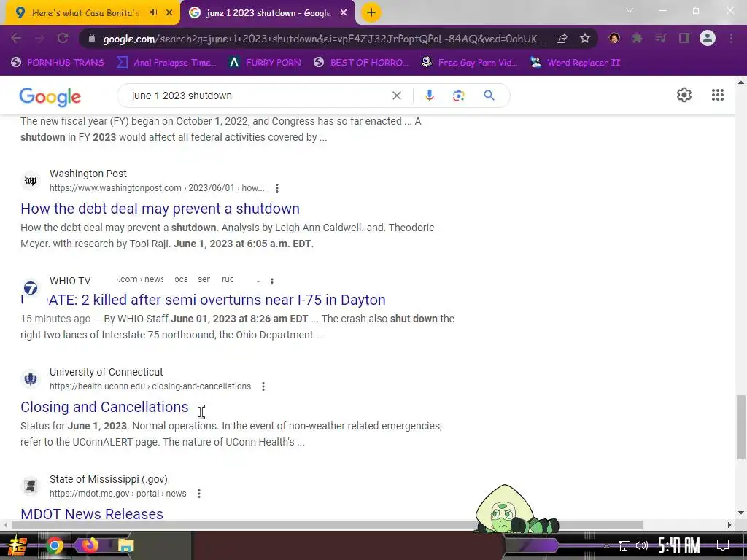Viewport: 747px width, 560px height.
Task: Open Chrome from the taskbar
Action: [54, 545]
